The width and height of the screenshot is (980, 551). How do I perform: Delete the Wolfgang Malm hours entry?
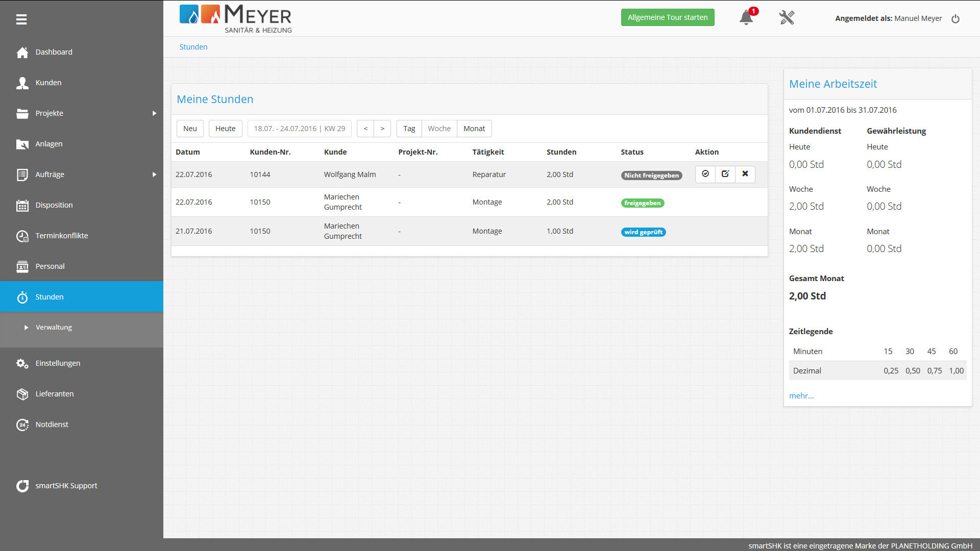coord(745,174)
